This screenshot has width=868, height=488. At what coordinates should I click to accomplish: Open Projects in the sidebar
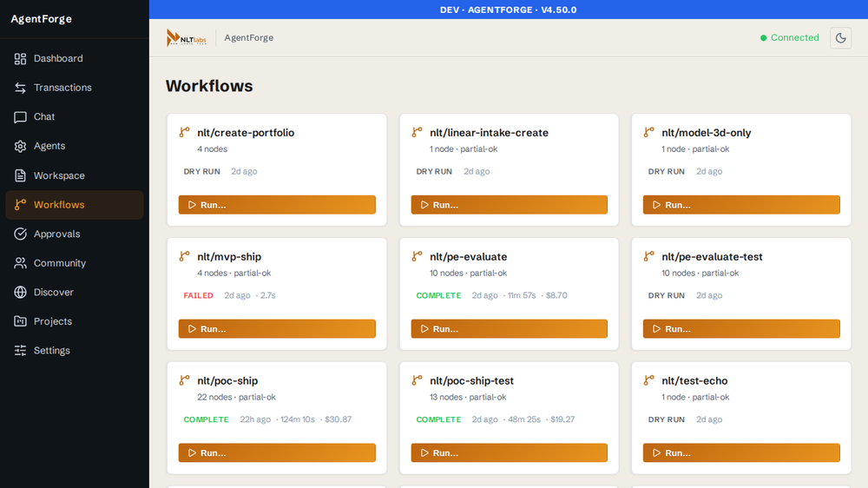coord(75,321)
